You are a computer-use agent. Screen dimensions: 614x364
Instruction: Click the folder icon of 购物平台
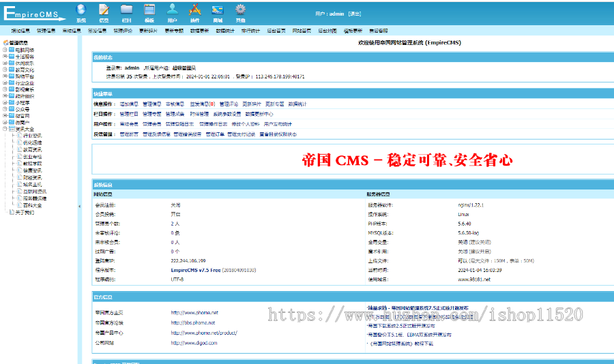click(x=12, y=76)
